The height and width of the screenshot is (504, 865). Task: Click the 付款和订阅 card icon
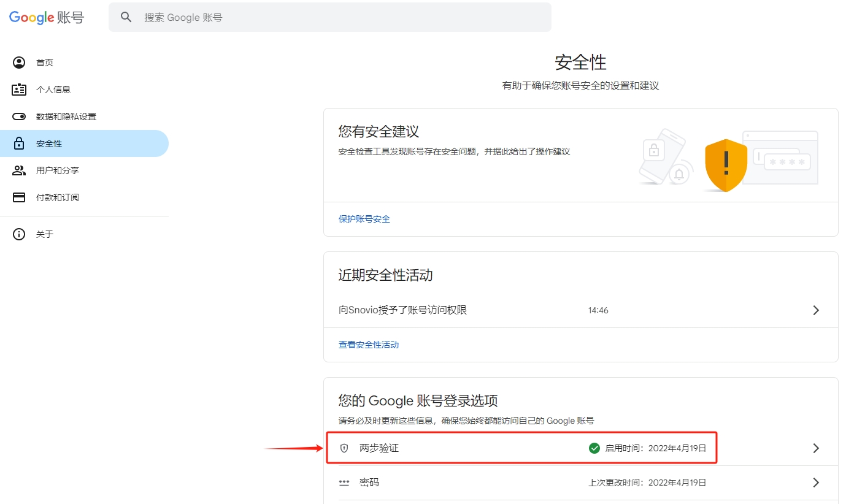(19, 197)
